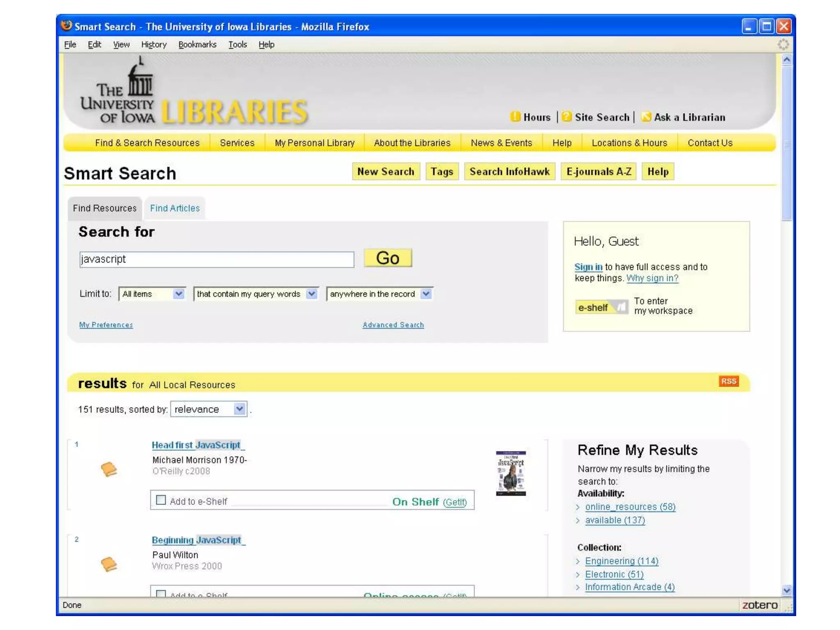
Task: Open the Advanced Search link
Action: coord(393,325)
